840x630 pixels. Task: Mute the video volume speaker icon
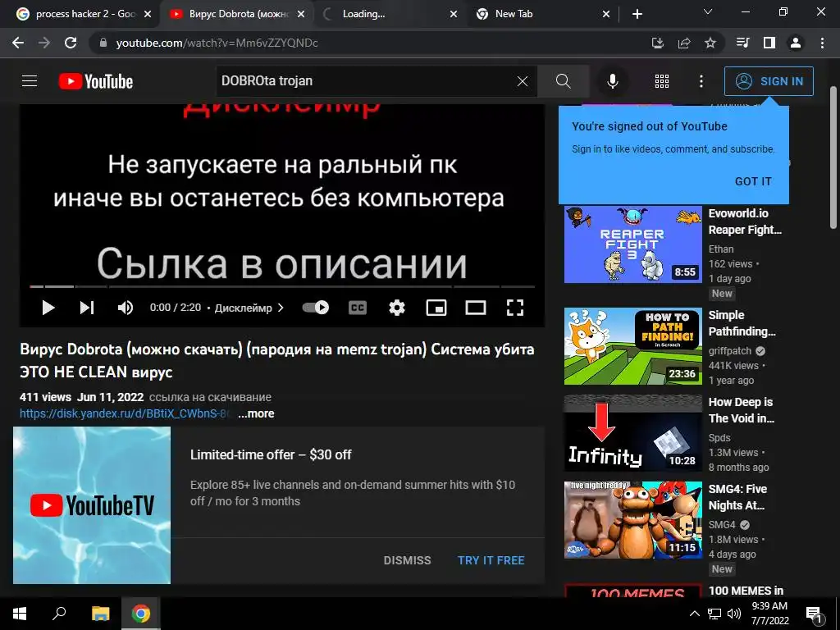click(126, 308)
